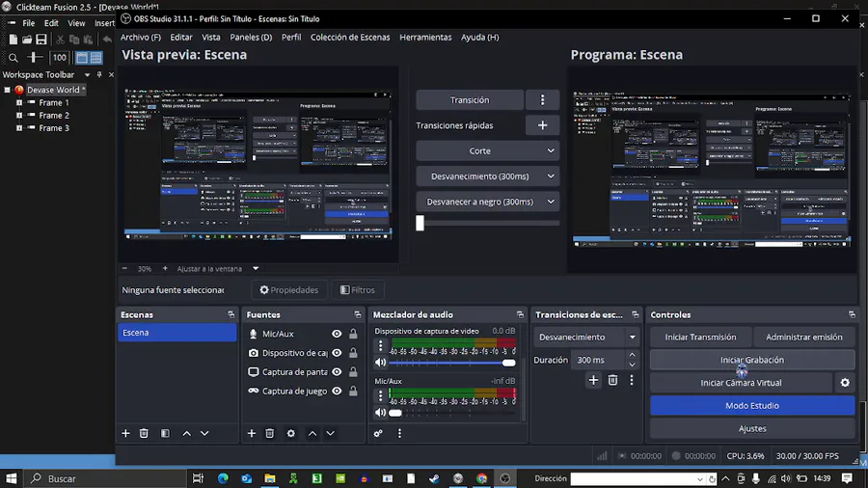Undock the Mezclador de audio panel

pos(520,314)
